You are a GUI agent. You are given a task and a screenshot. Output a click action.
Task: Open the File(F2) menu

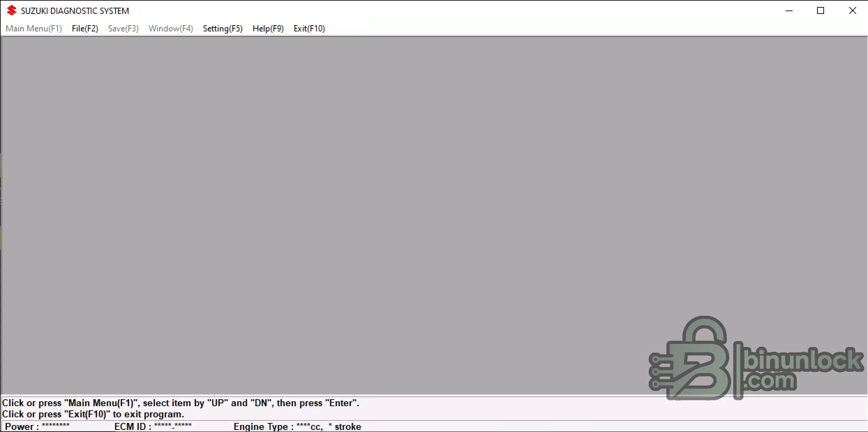pyautogui.click(x=85, y=29)
